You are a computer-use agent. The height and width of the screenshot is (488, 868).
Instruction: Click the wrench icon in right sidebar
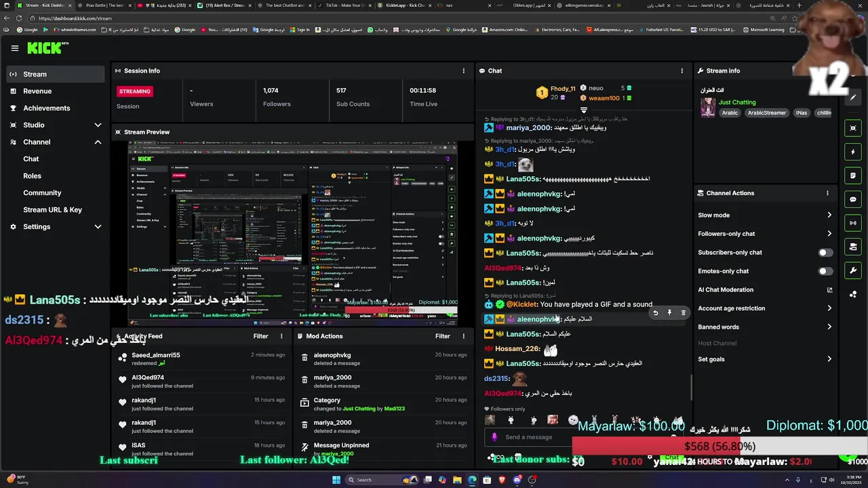pyautogui.click(x=853, y=270)
